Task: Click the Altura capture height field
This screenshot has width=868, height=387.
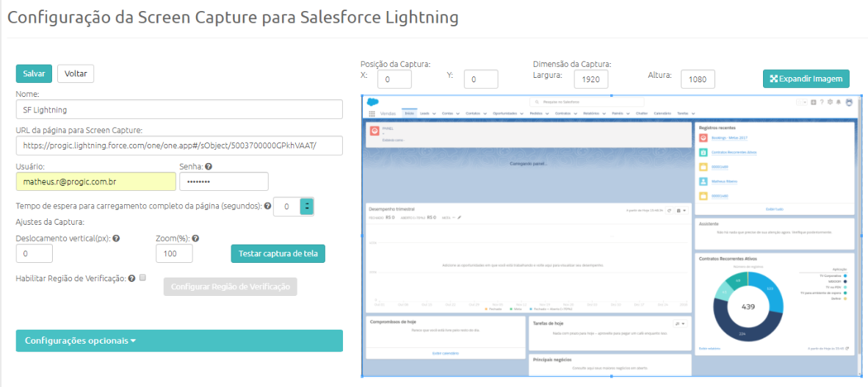Action: tap(698, 79)
